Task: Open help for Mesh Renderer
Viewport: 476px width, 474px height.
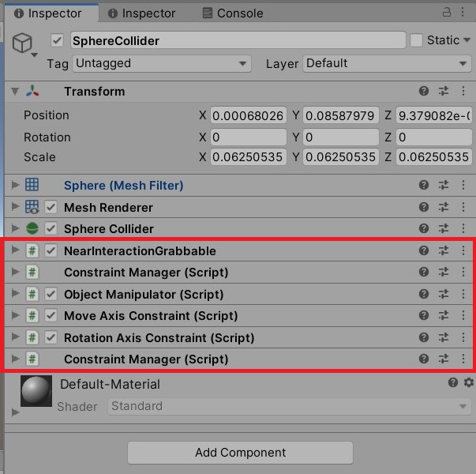Action: pos(424,207)
